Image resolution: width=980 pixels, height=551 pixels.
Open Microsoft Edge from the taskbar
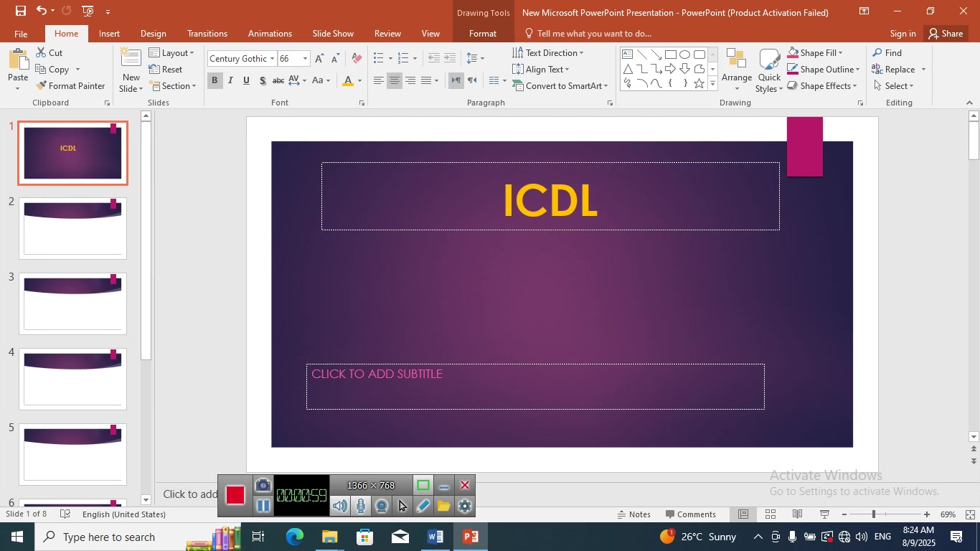click(x=295, y=537)
